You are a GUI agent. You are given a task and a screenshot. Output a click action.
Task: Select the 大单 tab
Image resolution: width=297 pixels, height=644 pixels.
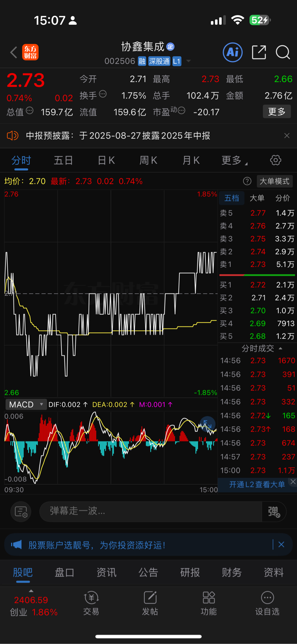click(x=257, y=198)
